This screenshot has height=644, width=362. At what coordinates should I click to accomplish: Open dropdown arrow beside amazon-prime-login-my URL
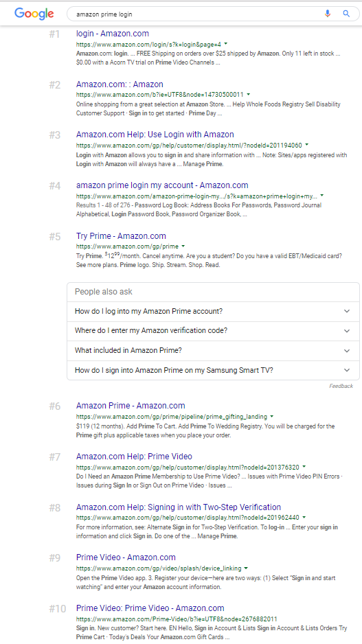(321, 196)
